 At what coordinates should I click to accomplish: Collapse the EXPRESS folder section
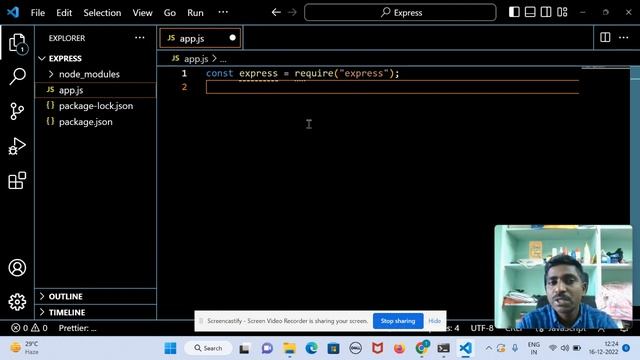point(96,58)
